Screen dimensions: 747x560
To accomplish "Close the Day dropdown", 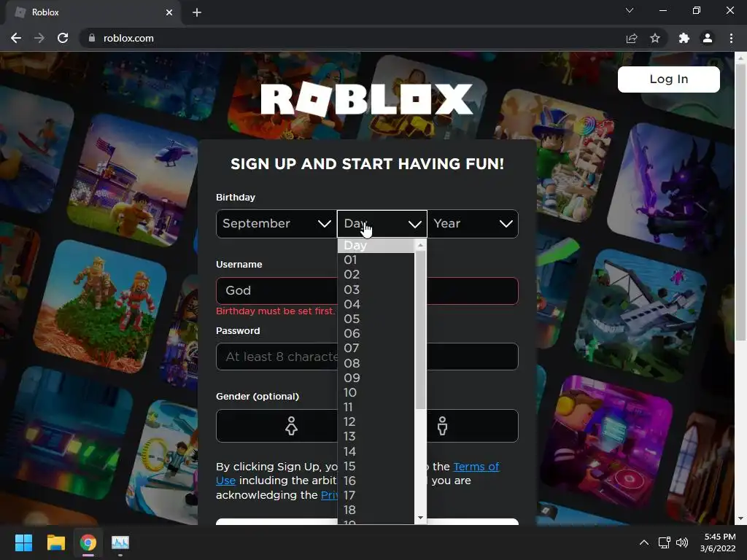I will pyautogui.click(x=382, y=223).
